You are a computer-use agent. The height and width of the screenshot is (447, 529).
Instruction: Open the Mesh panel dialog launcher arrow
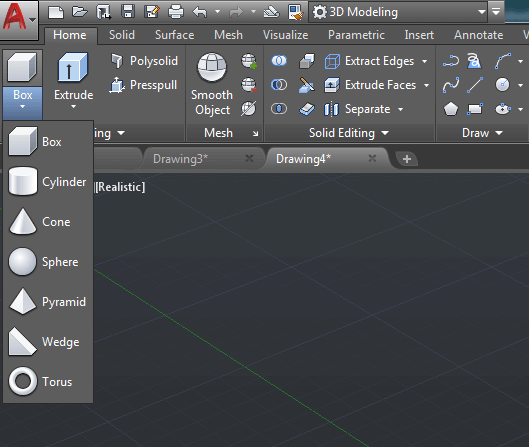256,134
